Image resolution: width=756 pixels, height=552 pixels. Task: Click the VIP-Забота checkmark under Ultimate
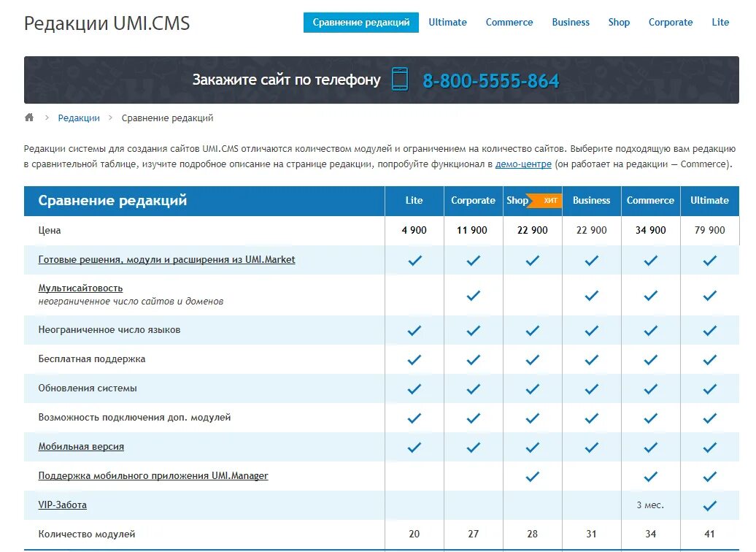(x=710, y=506)
